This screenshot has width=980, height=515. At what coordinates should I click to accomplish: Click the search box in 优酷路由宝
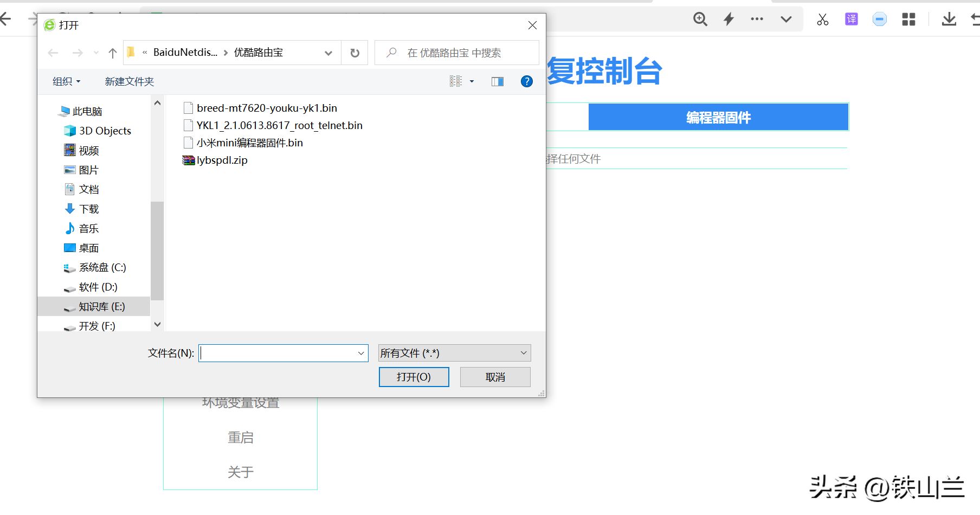(457, 53)
